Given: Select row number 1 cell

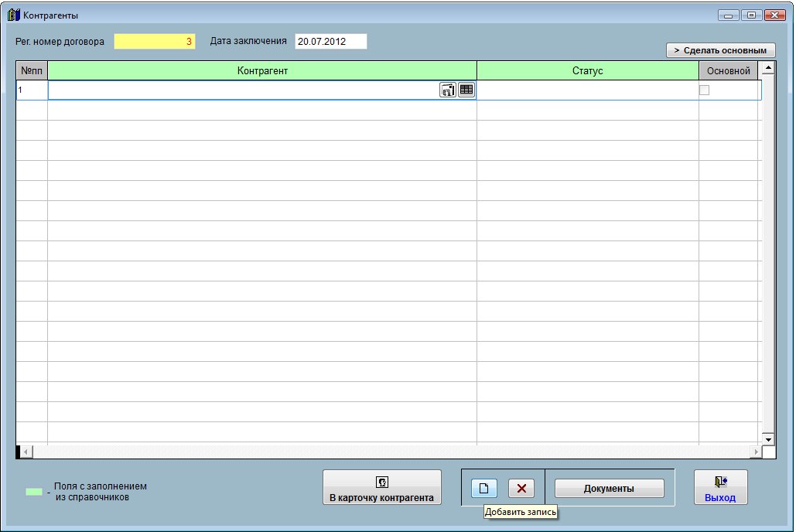Looking at the screenshot, I should click(x=32, y=90).
